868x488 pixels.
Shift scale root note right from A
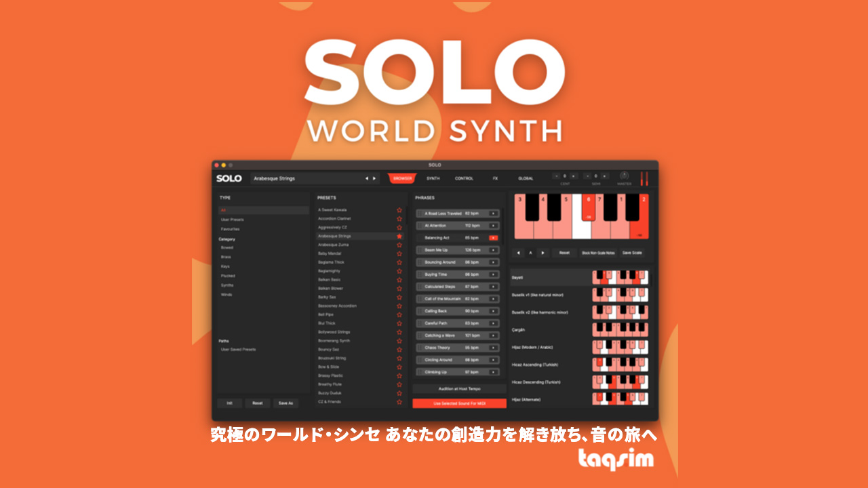pos(542,253)
